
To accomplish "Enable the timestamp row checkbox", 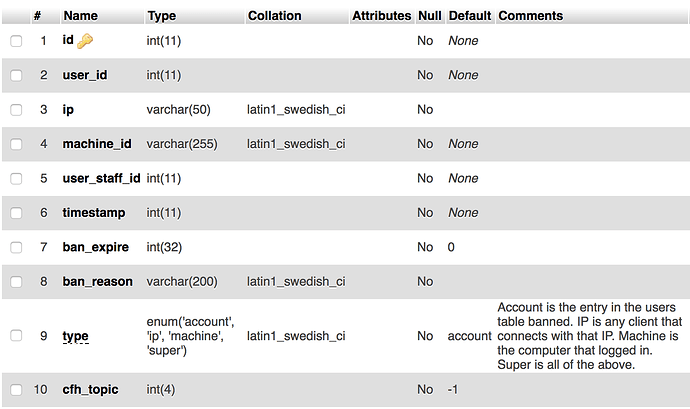I will point(16,213).
